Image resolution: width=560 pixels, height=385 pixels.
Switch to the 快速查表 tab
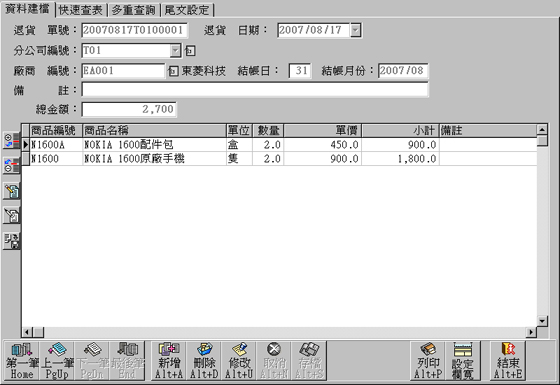coord(81,10)
